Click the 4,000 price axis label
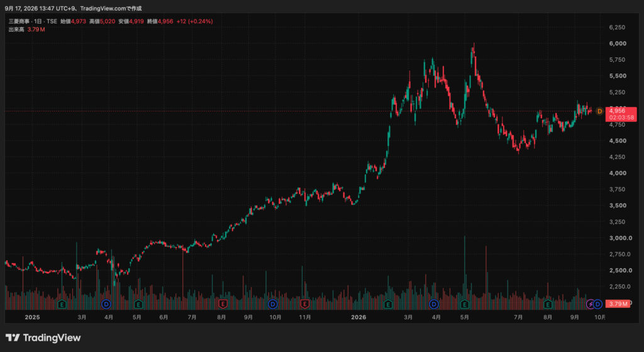The width and height of the screenshot is (644, 352). pyautogui.click(x=618, y=173)
